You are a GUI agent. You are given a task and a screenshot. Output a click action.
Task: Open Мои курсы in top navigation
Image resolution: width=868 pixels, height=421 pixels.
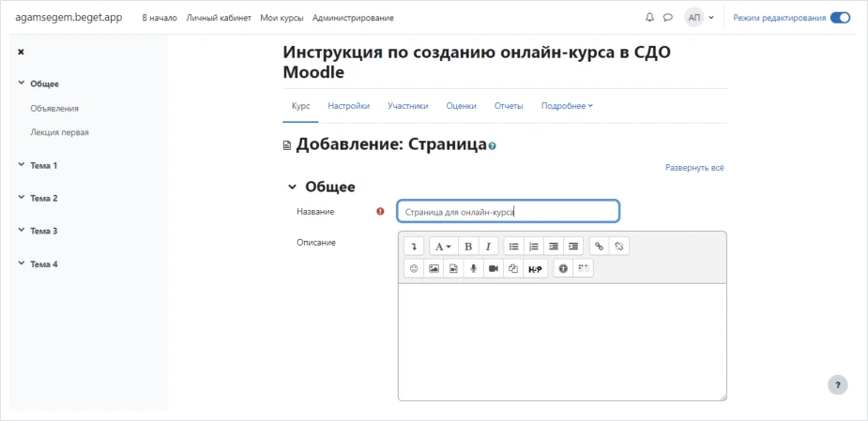tap(282, 18)
